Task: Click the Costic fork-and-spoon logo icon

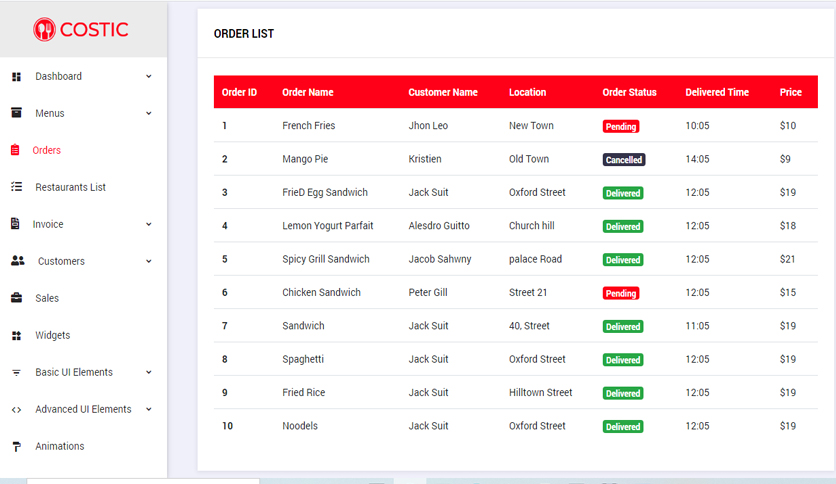Action: click(x=44, y=29)
